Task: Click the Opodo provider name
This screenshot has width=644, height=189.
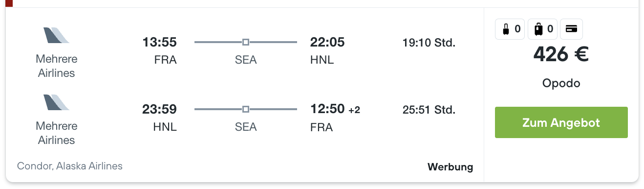Action: point(561,83)
